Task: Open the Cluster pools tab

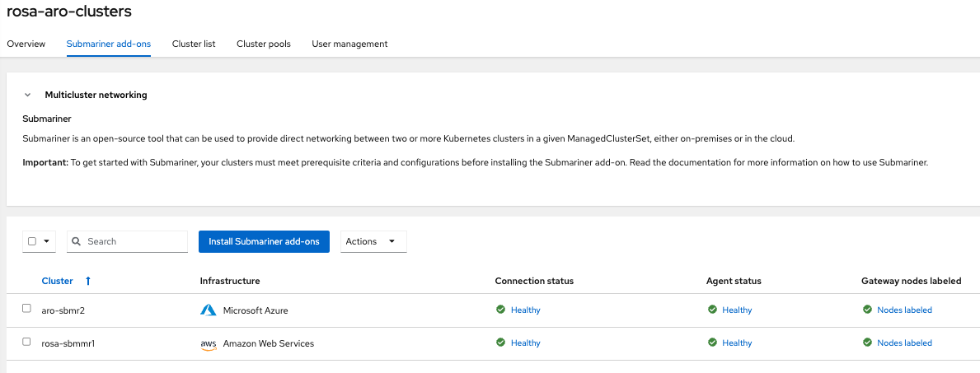Action: pyautogui.click(x=263, y=44)
